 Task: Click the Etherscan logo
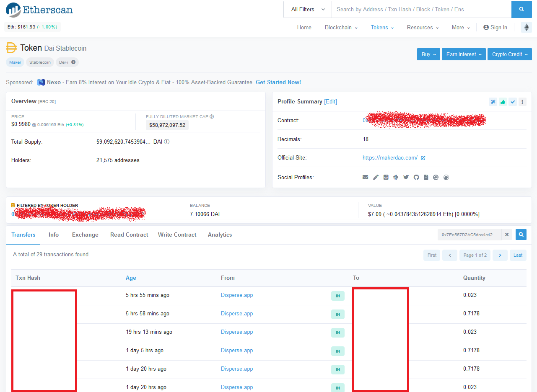[39, 10]
